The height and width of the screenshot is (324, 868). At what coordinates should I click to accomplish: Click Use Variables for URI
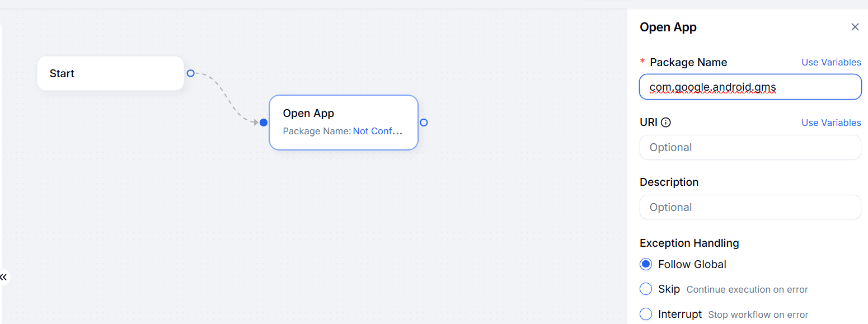[x=831, y=123]
